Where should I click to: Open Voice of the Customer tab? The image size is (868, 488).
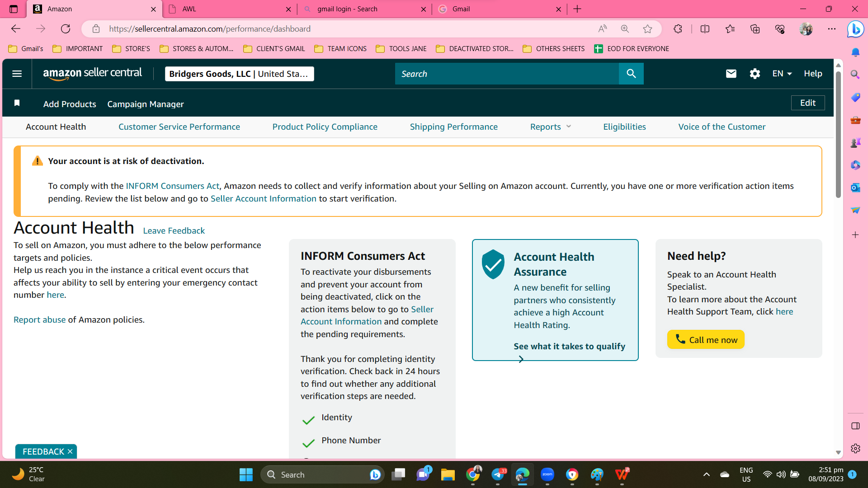click(722, 127)
